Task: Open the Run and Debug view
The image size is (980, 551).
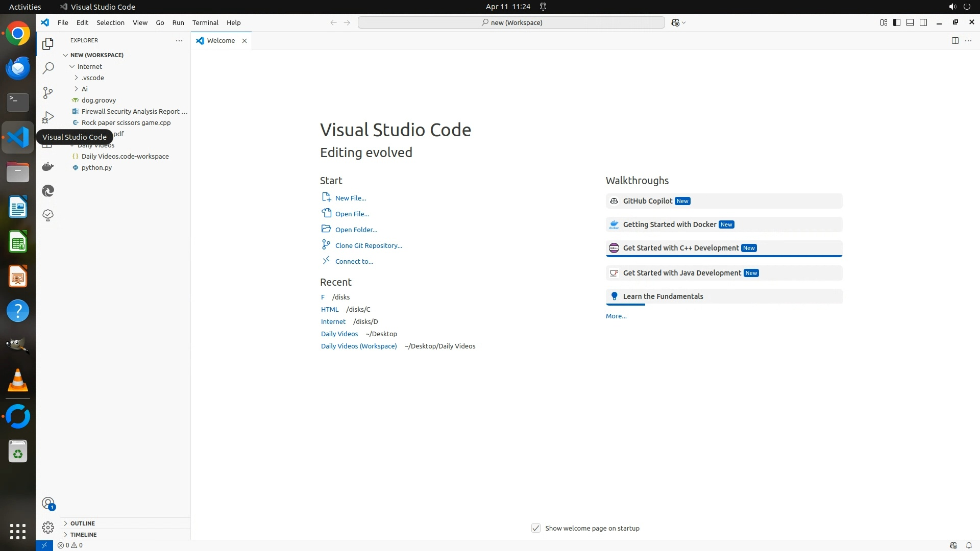Action: click(x=48, y=117)
